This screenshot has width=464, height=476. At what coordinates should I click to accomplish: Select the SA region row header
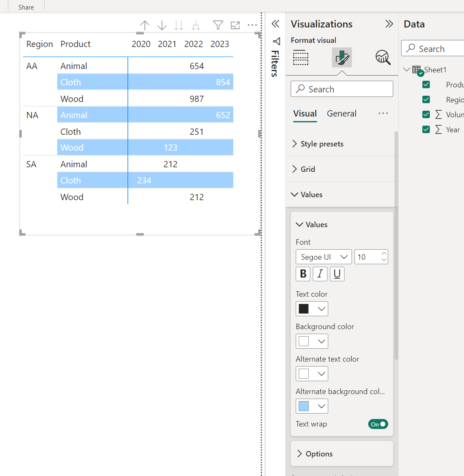[x=31, y=164]
